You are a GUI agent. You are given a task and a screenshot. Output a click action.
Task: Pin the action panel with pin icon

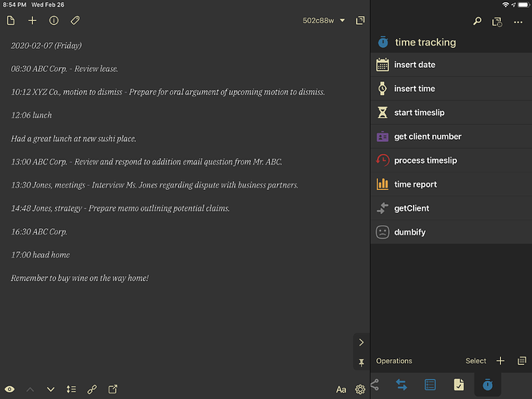[x=361, y=362]
